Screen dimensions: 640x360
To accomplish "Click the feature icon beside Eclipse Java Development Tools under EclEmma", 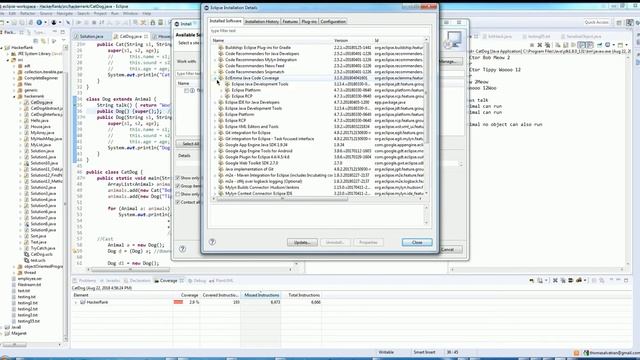I will click(x=227, y=84).
